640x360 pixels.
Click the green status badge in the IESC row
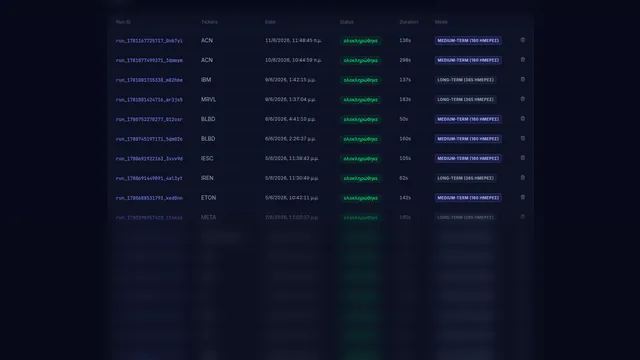360,158
